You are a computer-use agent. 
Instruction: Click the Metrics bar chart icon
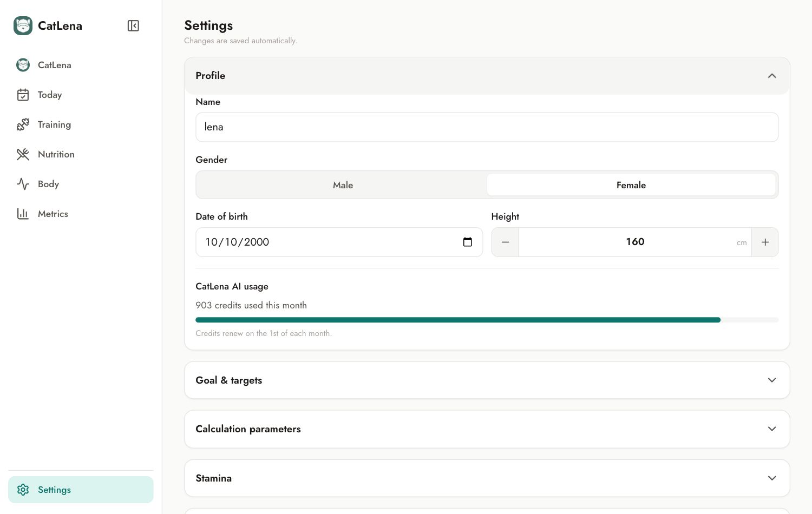click(x=23, y=214)
